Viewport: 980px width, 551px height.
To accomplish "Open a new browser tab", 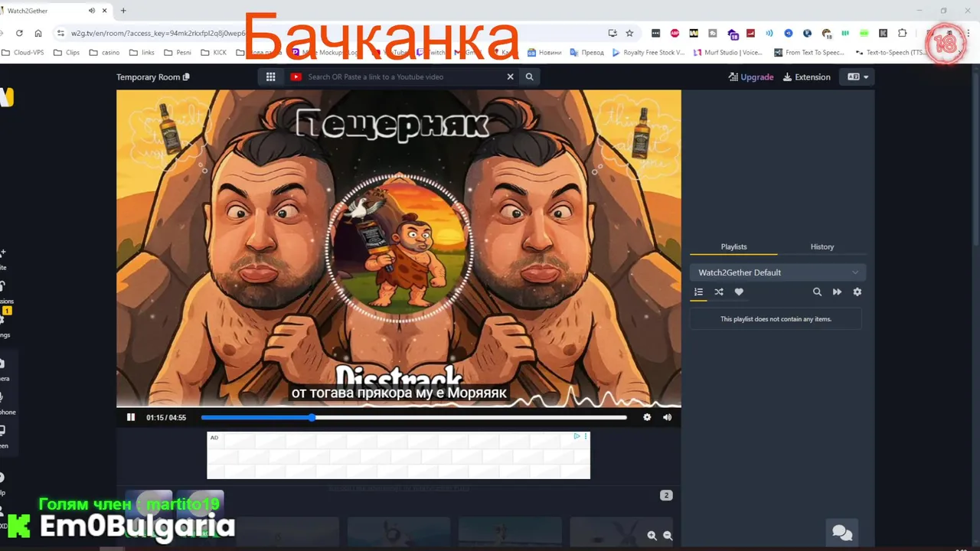I will click(123, 11).
